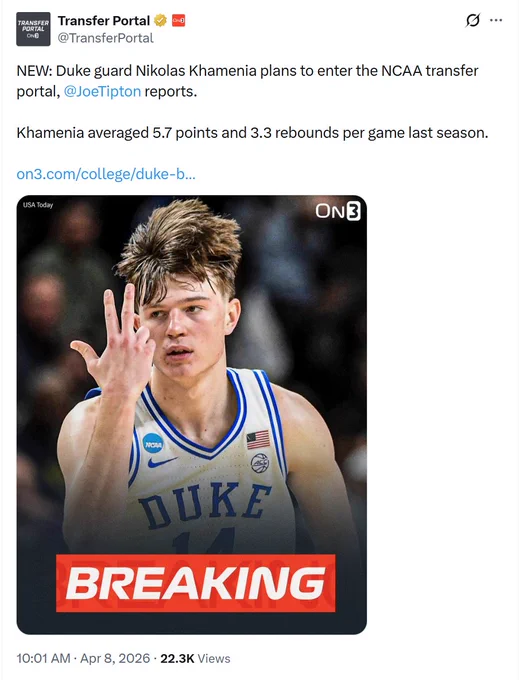This screenshot has width=519, height=680.
Task: Click the @TransferPortal handle
Action: 105,38
